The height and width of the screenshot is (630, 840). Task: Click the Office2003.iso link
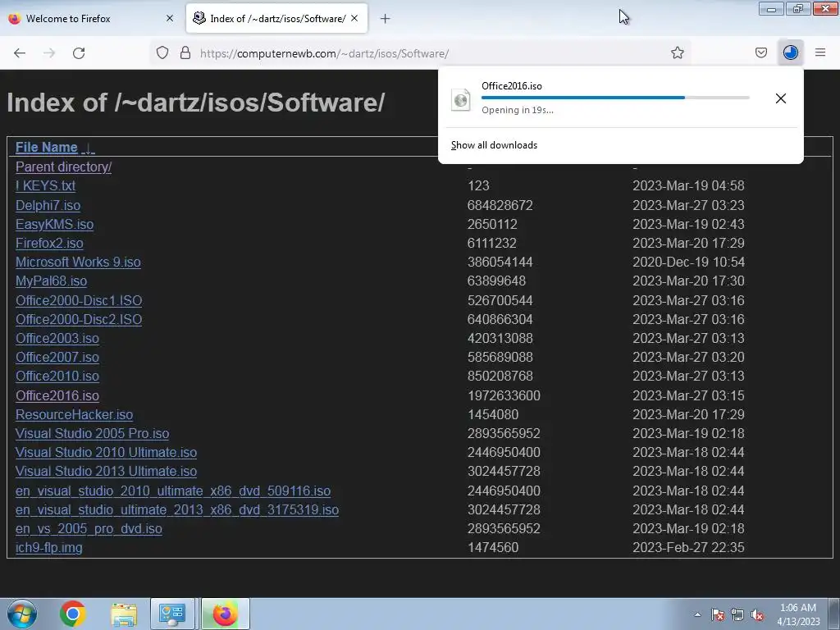click(x=57, y=339)
